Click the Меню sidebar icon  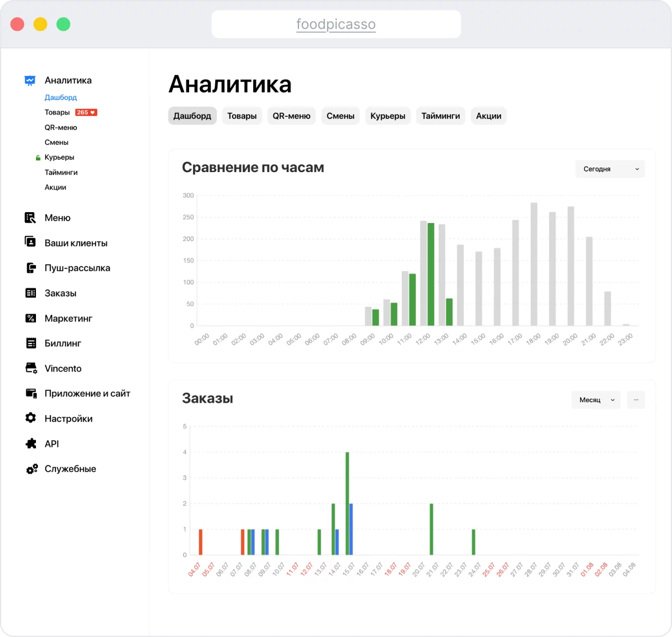click(30, 218)
